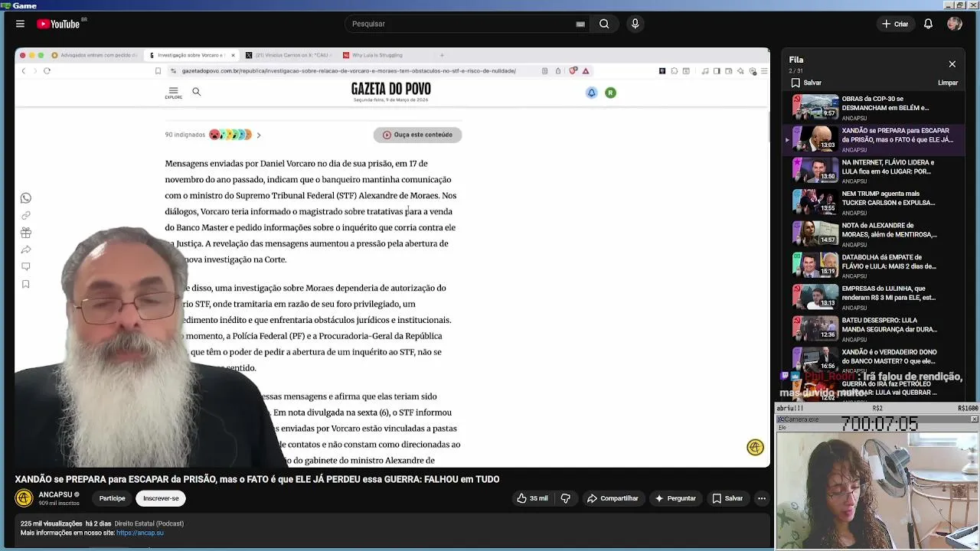Image resolution: width=980 pixels, height=551 pixels.
Task: Start voice search with the microphone
Action: coord(635,24)
